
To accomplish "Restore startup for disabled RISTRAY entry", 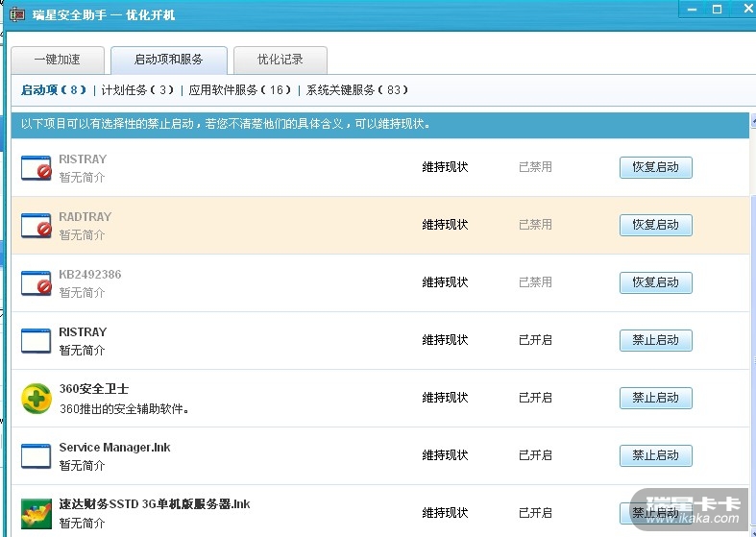I will pos(655,167).
